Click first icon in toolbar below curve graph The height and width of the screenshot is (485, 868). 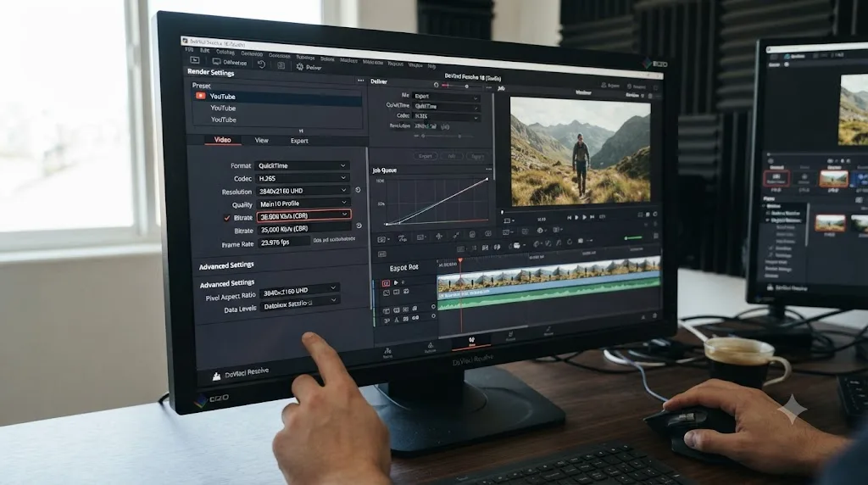pos(382,239)
